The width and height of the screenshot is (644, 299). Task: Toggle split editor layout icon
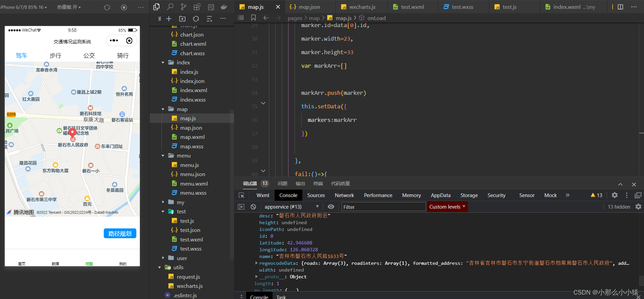tap(620, 7)
